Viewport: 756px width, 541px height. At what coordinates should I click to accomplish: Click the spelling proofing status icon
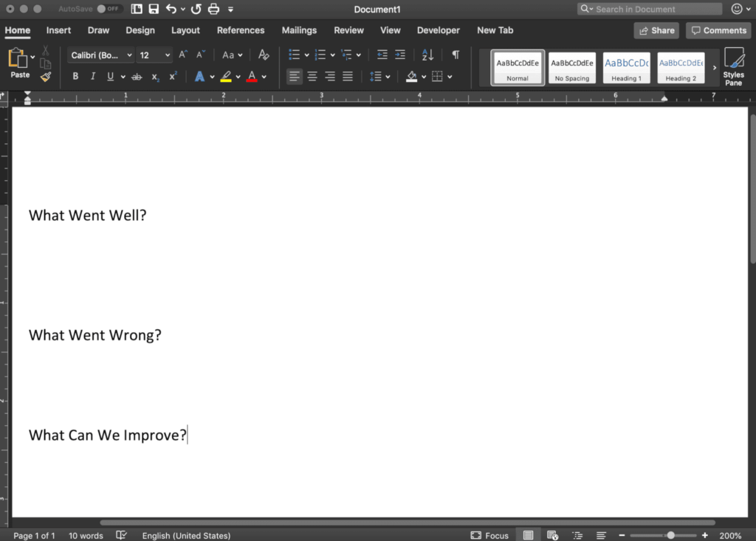(122, 535)
